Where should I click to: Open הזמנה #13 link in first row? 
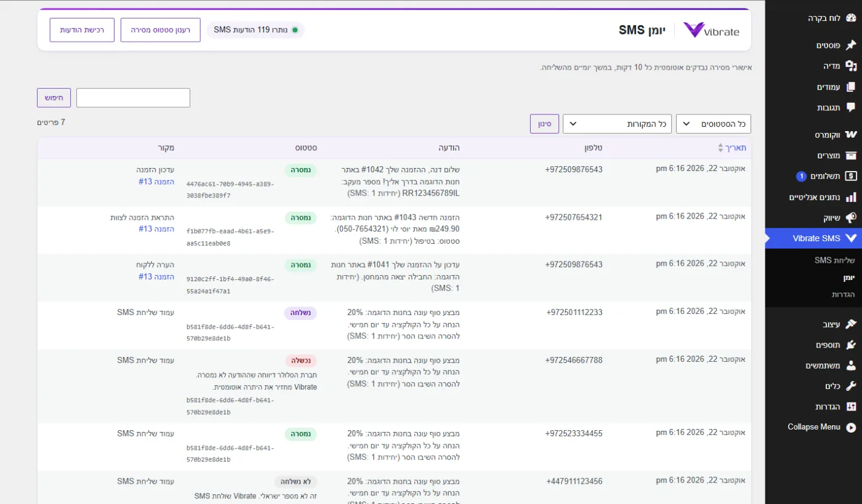[x=156, y=182]
